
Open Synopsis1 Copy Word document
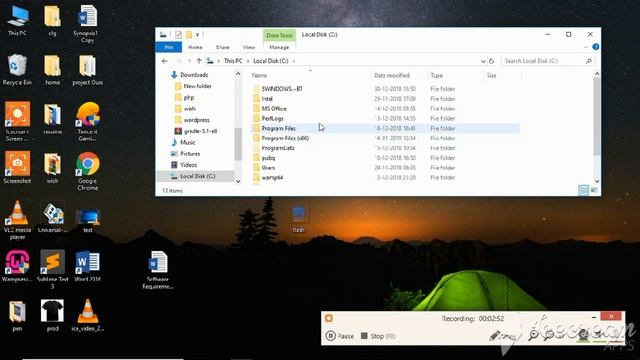(x=87, y=24)
